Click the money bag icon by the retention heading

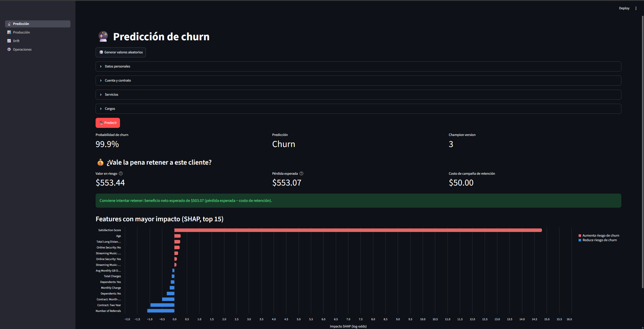tap(100, 162)
